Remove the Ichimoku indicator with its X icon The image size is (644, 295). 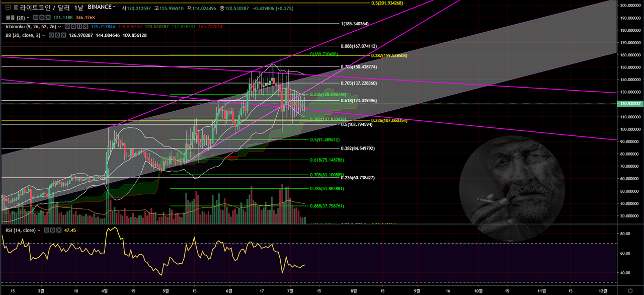tap(86, 27)
